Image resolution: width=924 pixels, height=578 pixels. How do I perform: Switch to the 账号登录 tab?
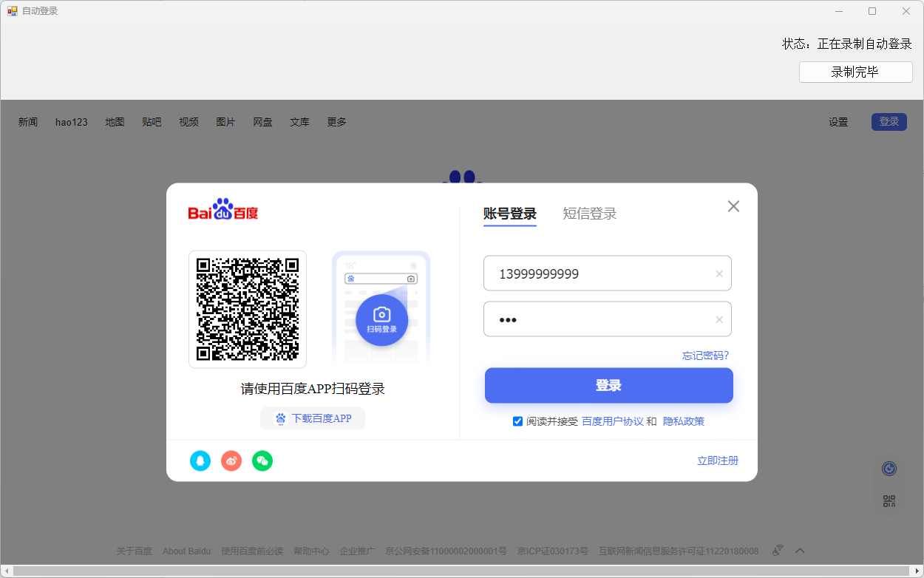tap(510, 214)
